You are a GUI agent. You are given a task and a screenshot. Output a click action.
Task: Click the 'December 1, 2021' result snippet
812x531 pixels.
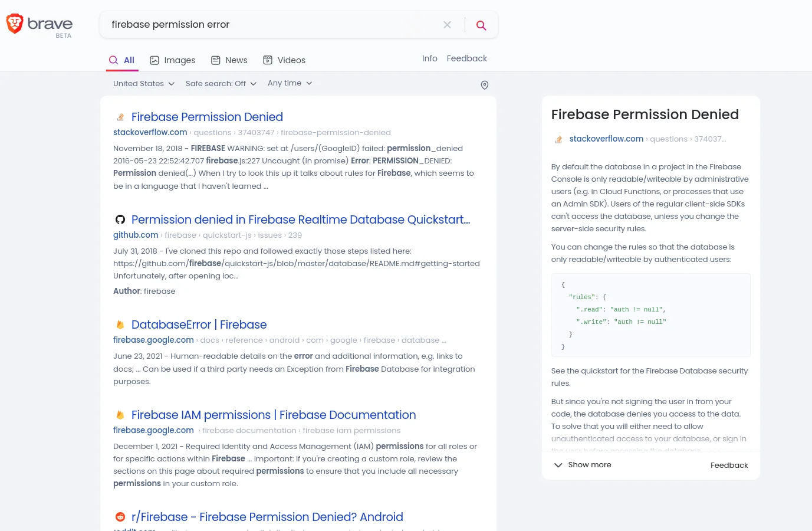pos(295,465)
